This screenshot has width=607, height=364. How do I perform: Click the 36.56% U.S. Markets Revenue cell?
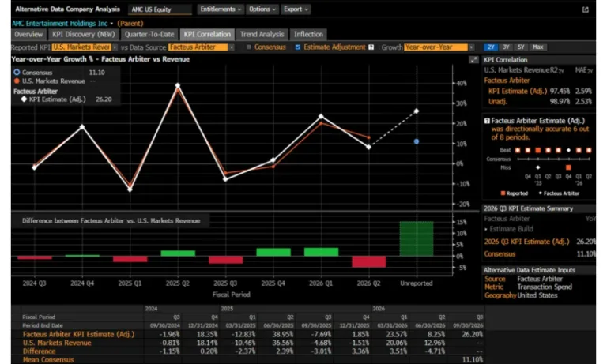[x=283, y=343]
